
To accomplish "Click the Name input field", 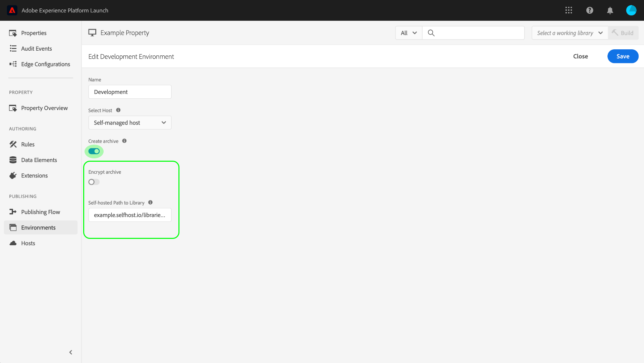I will tap(130, 92).
